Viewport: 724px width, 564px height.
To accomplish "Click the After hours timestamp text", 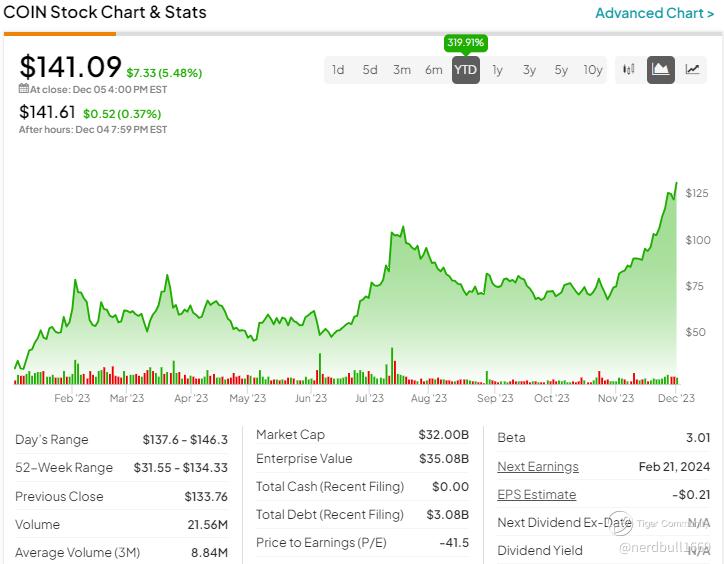I will coord(93,130).
